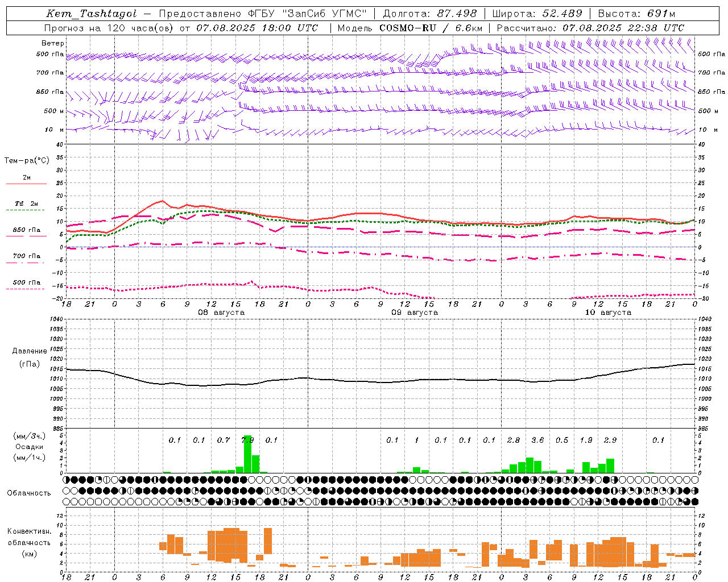This screenshot has height=582, width=728.
Task: Click the 'Модель COSMO-RU / 6.6км' label
Action: point(410,28)
